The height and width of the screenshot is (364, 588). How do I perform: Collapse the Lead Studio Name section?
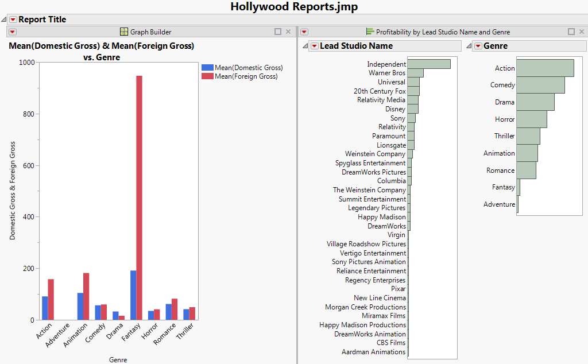[305, 46]
